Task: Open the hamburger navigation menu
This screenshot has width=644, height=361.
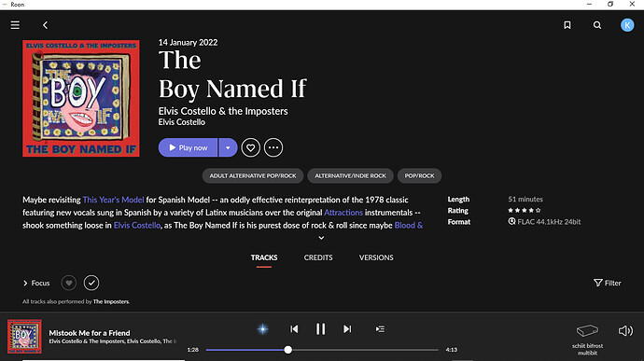Action: click(15, 25)
